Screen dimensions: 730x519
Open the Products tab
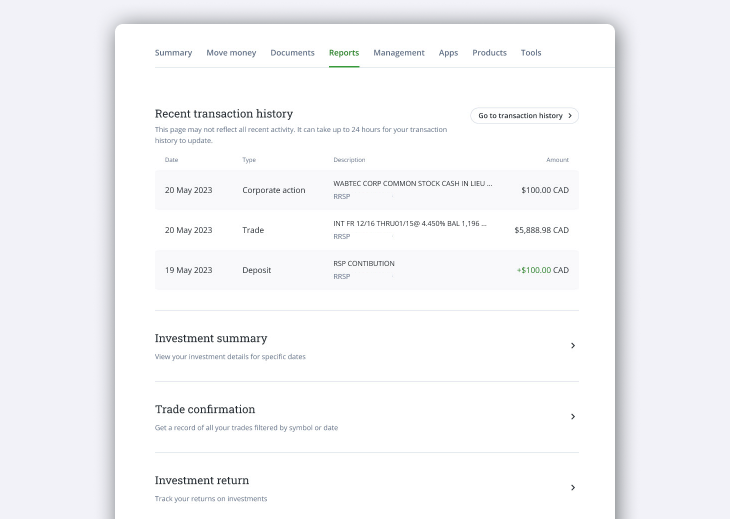coord(489,53)
